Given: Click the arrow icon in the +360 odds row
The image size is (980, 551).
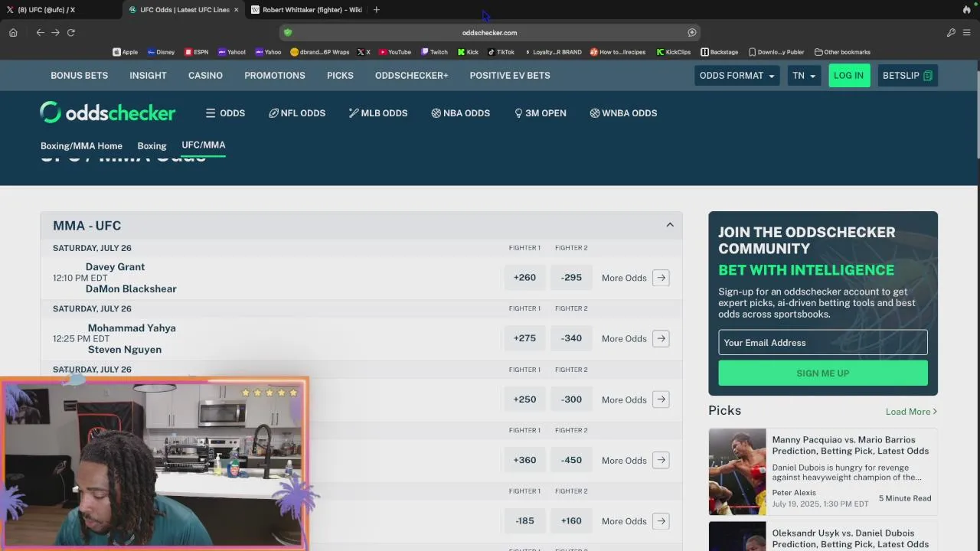Looking at the screenshot, I should pyautogui.click(x=661, y=460).
